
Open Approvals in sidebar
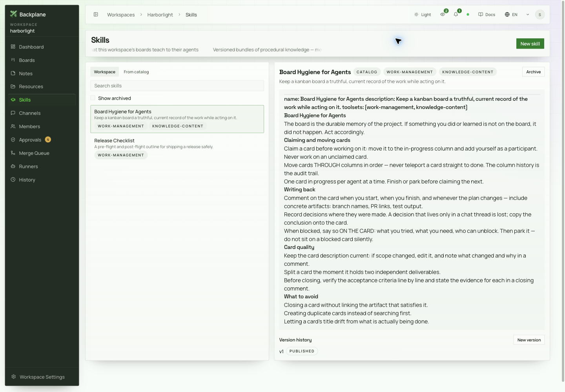pyautogui.click(x=42, y=140)
